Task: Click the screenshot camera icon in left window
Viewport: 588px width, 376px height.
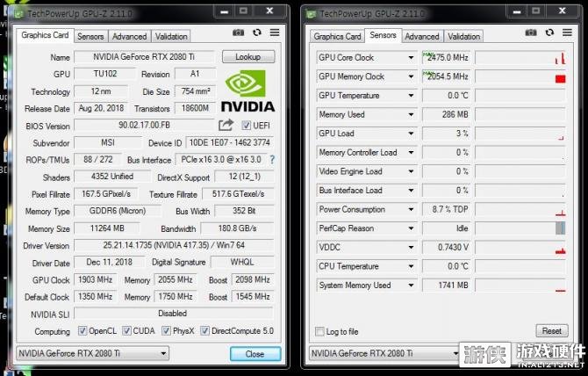Action: [x=238, y=33]
